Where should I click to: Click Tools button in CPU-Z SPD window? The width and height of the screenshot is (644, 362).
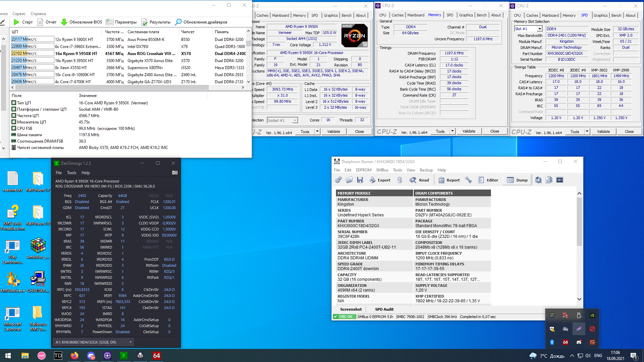575,132
